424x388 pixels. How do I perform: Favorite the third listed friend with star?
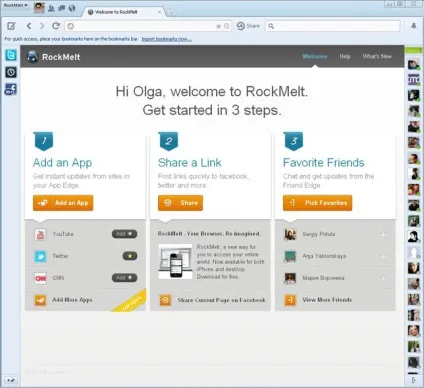click(383, 278)
